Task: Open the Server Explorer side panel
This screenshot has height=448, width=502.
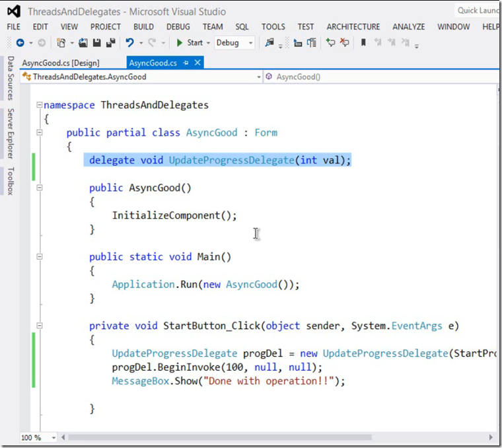Action: (x=11, y=133)
